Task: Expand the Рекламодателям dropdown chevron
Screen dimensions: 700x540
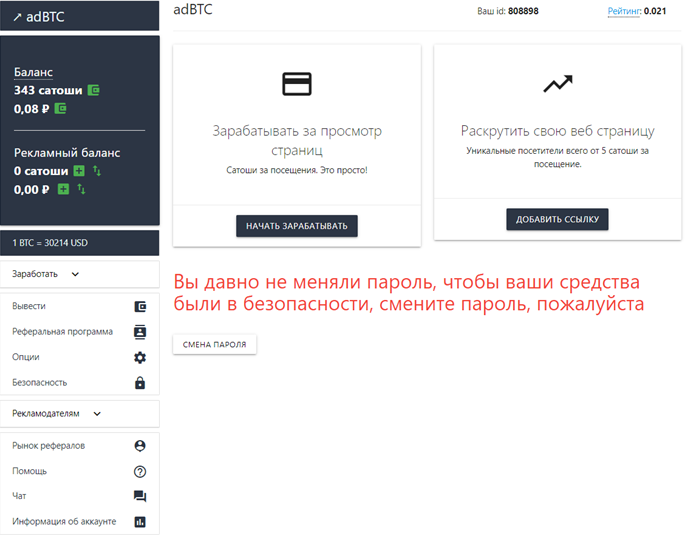Action: coord(97,414)
